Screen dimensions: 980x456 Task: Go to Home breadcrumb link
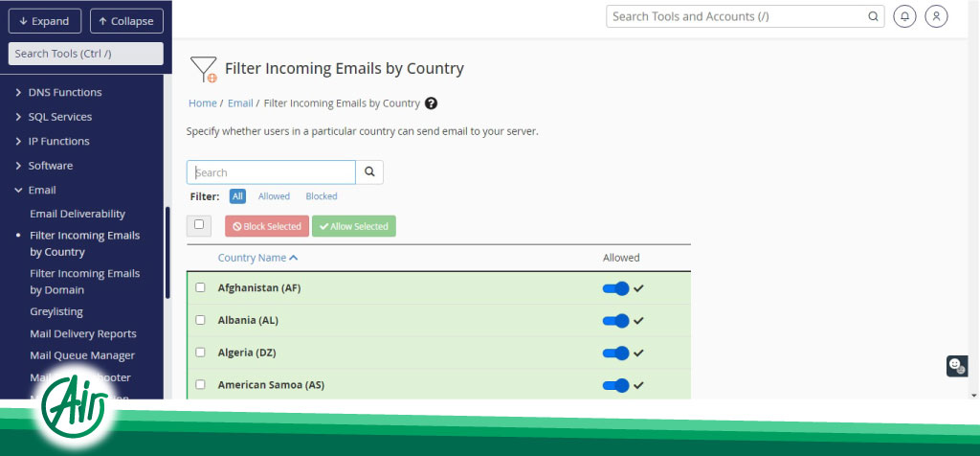(x=203, y=103)
